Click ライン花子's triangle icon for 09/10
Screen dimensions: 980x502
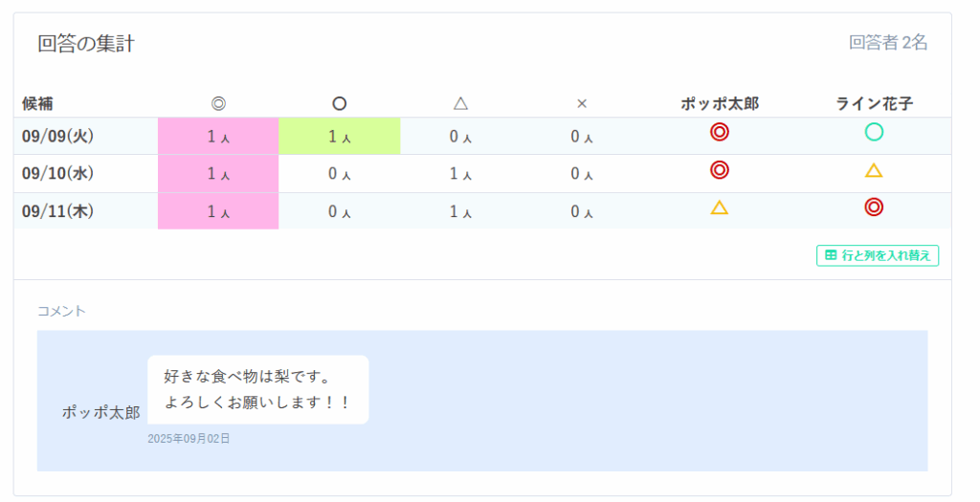pos(873,171)
